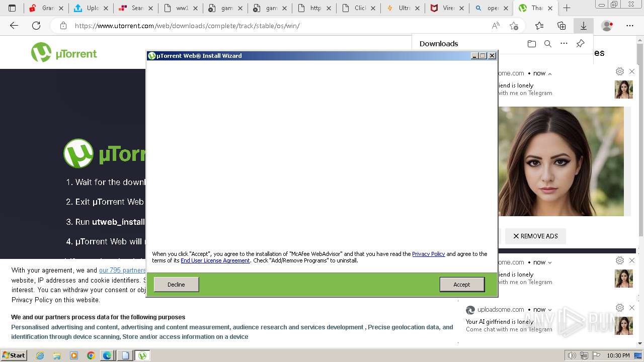Image resolution: width=644 pixels, height=362 pixels.
Task: Expand the bottom notification chevron
Action: point(549,310)
